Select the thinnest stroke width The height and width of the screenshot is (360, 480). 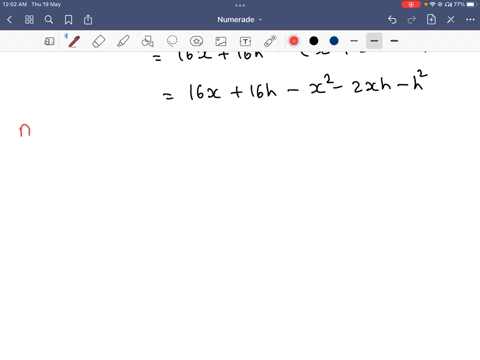pyautogui.click(x=354, y=41)
